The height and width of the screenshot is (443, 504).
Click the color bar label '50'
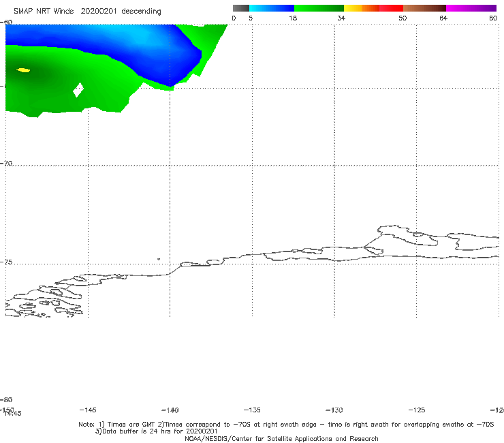[x=403, y=18]
